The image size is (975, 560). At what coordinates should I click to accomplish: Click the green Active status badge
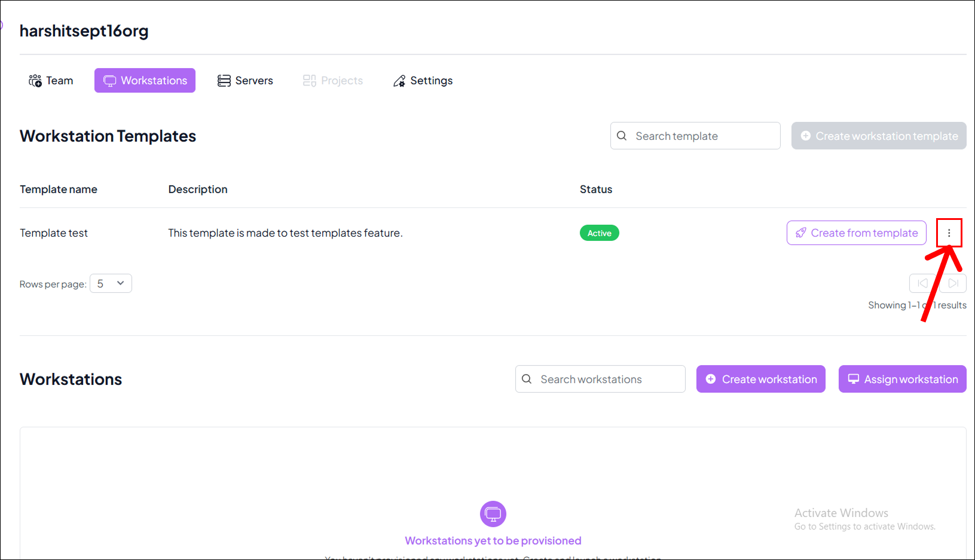(x=599, y=233)
